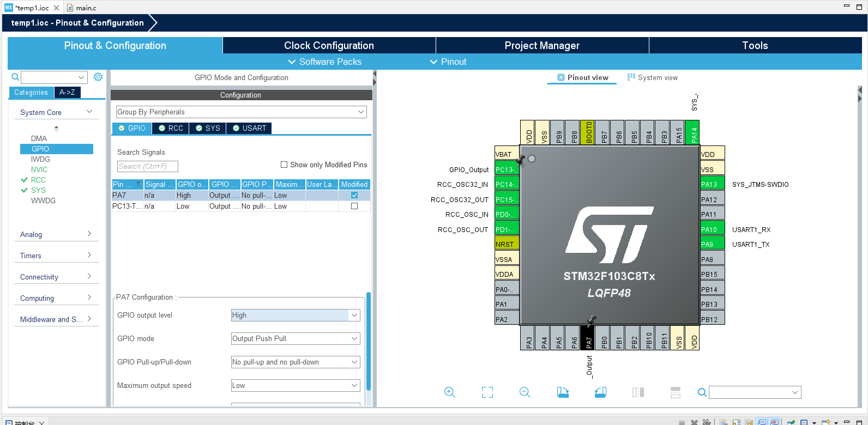Screen dimensions: 868x425
Task: Select the PC13 pin on the chip
Action: pos(507,169)
